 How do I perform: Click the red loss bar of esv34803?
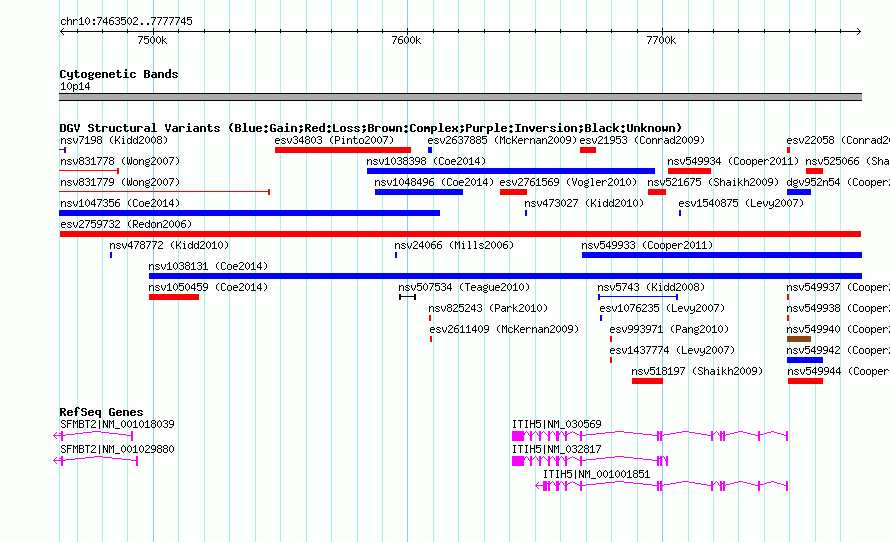343,150
